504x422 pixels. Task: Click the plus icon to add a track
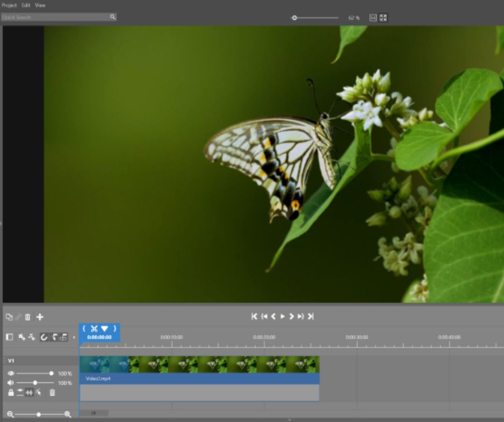point(40,317)
